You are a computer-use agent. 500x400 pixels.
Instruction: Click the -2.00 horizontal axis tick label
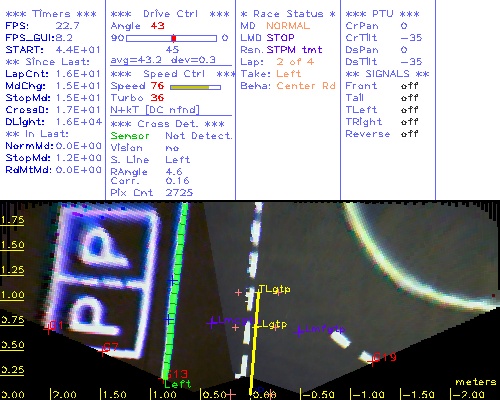click(468, 395)
